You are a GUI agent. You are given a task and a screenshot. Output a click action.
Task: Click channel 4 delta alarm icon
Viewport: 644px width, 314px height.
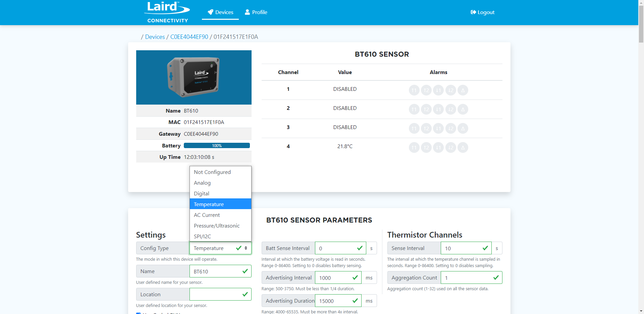pyautogui.click(x=463, y=147)
